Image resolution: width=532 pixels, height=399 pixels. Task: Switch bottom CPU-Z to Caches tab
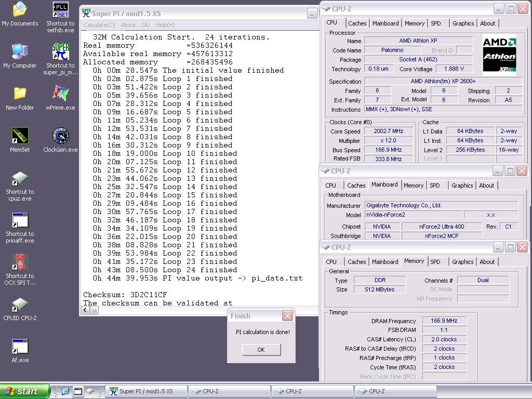pyautogui.click(x=357, y=262)
